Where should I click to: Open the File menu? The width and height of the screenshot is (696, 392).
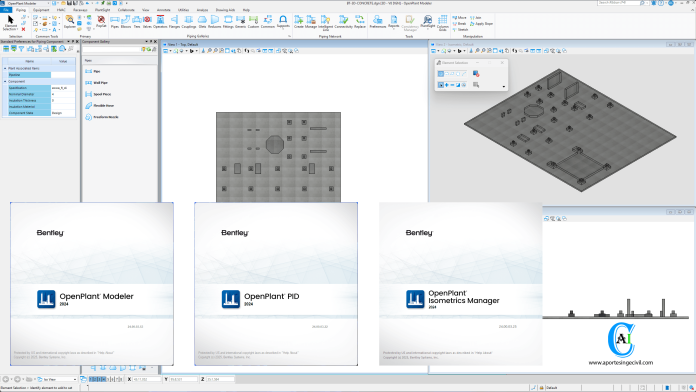(x=6, y=10)
